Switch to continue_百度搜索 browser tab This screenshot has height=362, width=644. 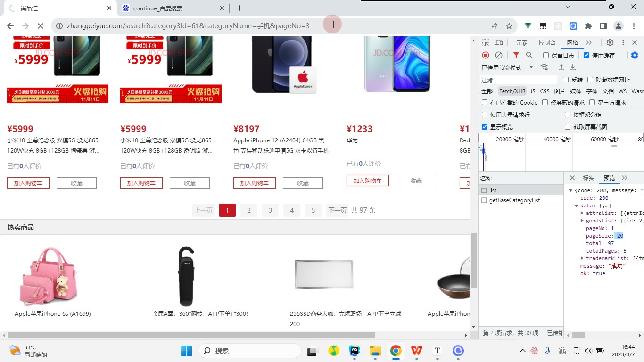(173, 8)
